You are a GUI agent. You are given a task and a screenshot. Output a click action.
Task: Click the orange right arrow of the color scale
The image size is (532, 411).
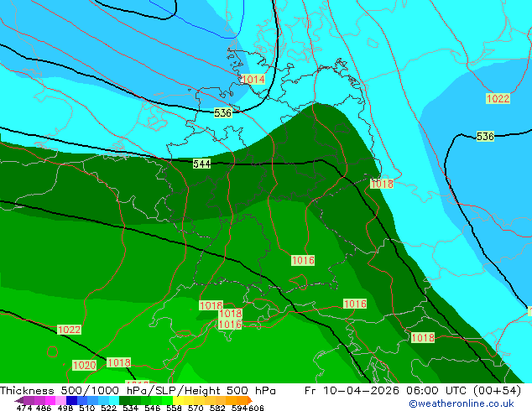[x=250, y=400]
